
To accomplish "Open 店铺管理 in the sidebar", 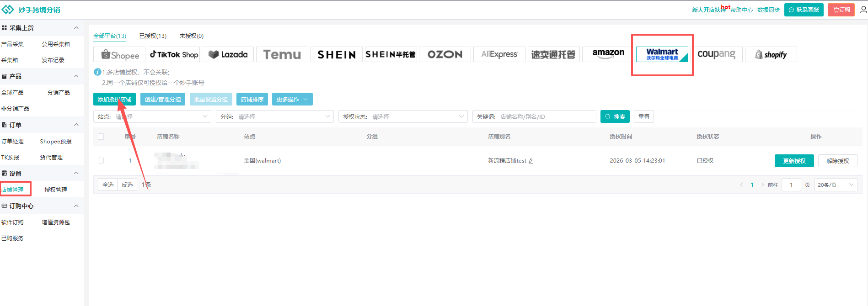I will (x=13, y=190).
